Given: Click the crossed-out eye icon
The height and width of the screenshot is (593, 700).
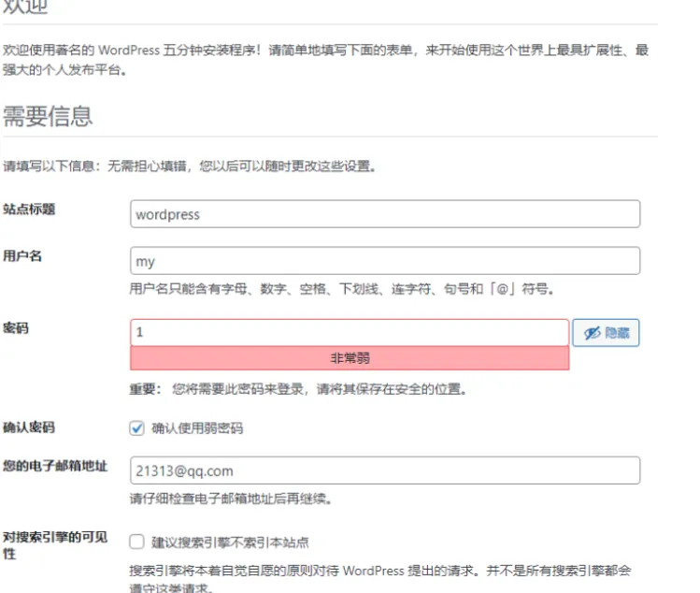Looking at the screenshot, I should point(592,333).
